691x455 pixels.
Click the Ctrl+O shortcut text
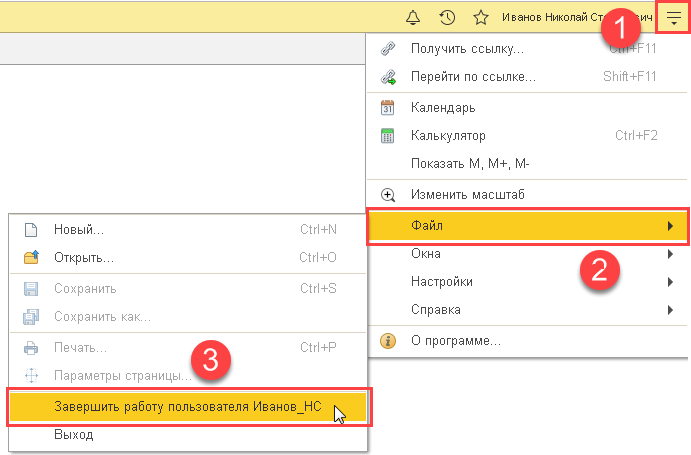coord(318,257)
